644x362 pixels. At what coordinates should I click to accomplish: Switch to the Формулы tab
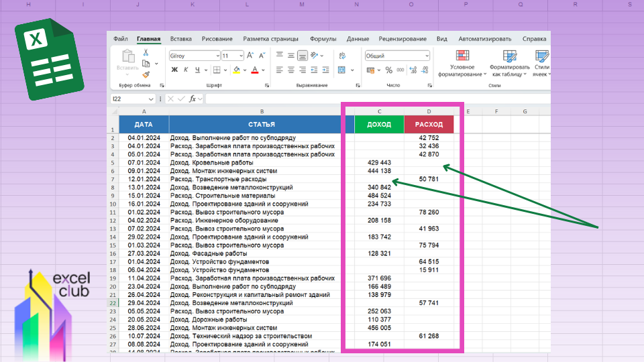tap(323, 39)
